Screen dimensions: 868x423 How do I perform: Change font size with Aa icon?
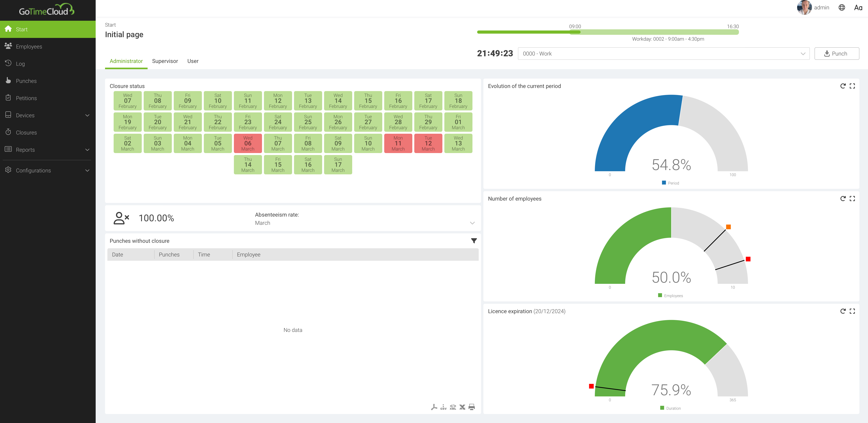click(858, 7)
